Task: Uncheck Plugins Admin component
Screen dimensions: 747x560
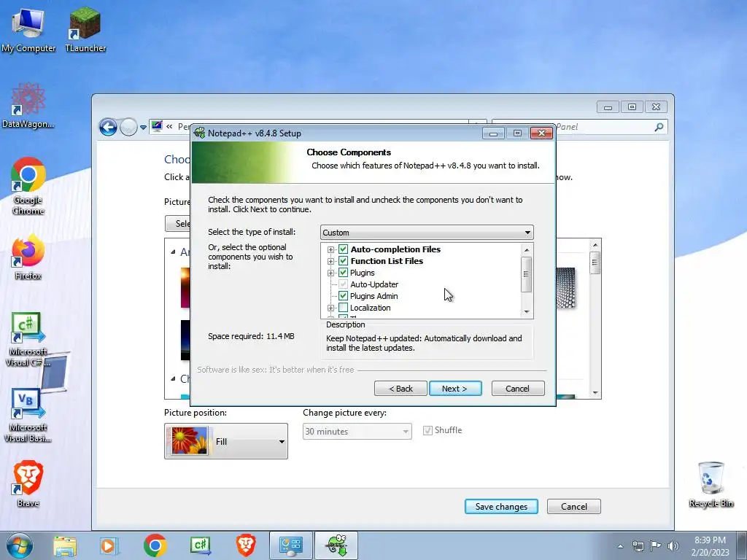Action: coord(343,296)
